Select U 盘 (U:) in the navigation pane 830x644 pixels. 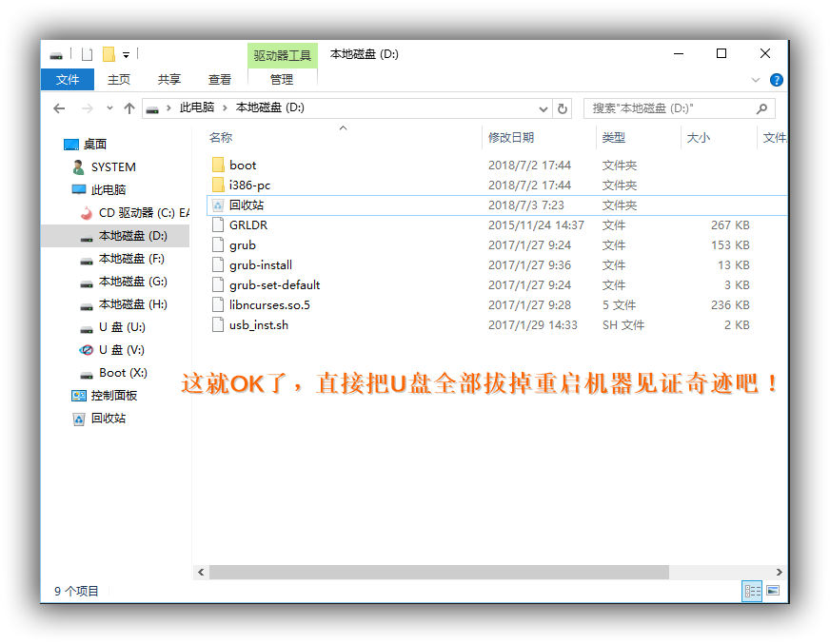pos(112,327)
